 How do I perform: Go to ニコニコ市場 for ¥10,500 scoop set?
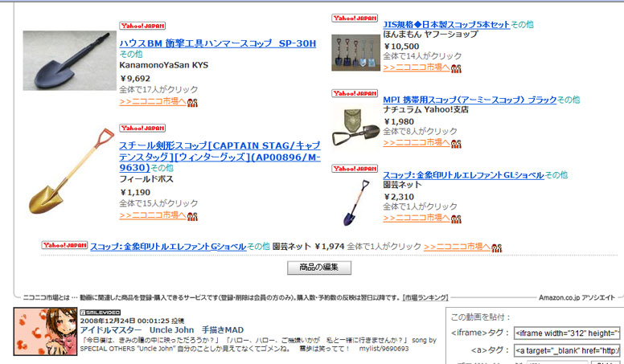coord(417,67)
